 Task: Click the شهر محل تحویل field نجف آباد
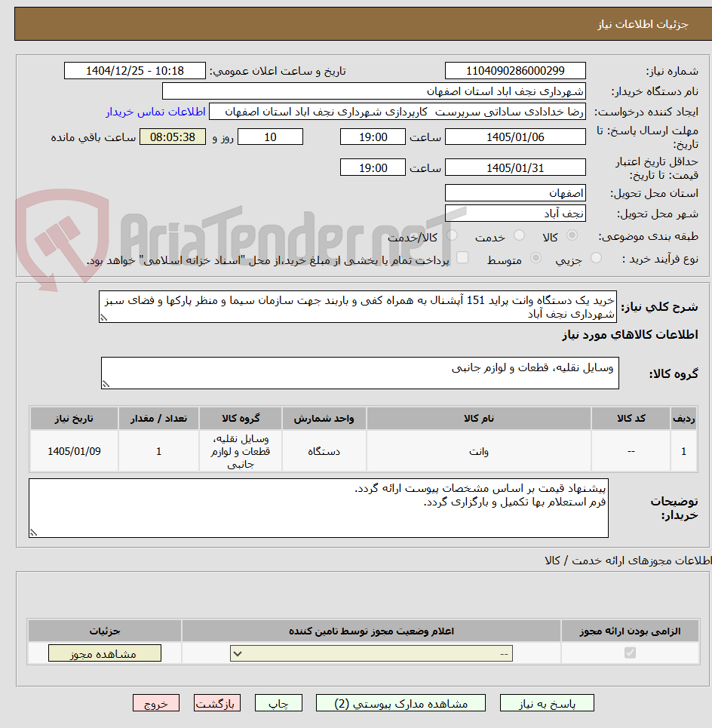point(515,213)
